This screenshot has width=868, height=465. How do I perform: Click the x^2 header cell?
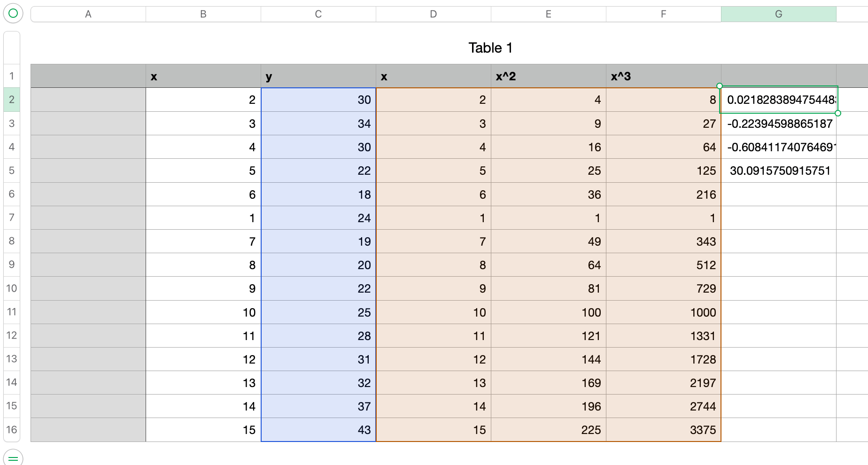(x=548, y=76)
